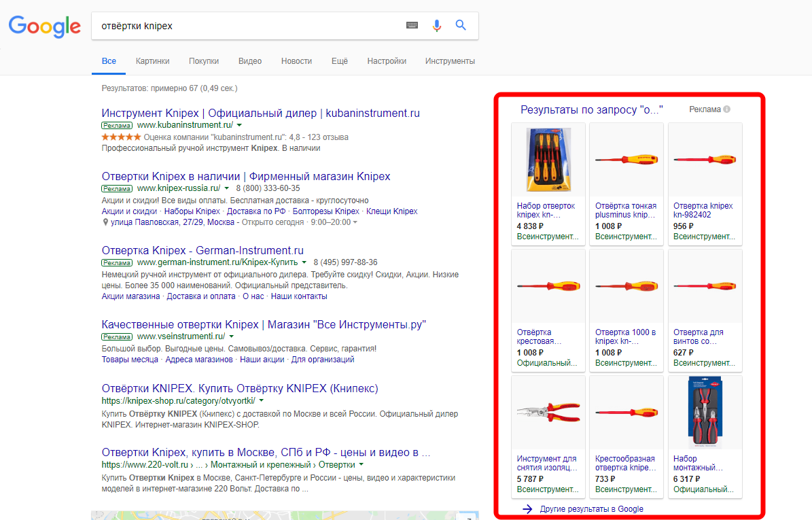Open Набор отверток knipex product image
812x520 pixels.
click(548, 160)
